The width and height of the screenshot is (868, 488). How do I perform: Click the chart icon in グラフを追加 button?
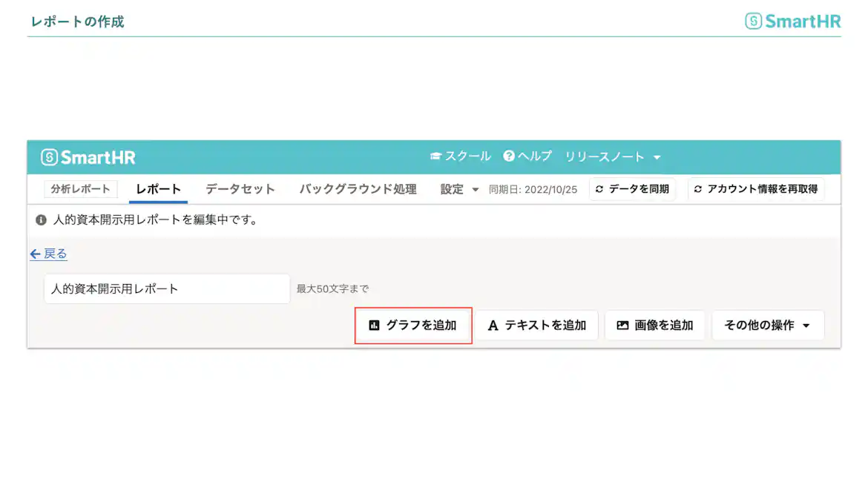click(x=375, y=325)
